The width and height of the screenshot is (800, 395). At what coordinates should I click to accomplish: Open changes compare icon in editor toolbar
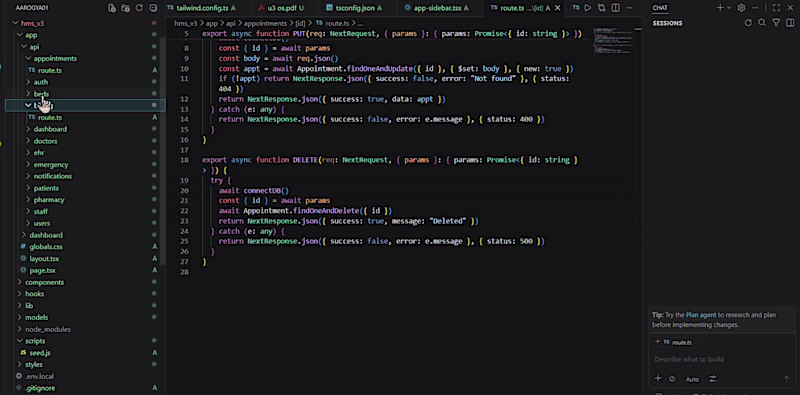tap(602, 8)
